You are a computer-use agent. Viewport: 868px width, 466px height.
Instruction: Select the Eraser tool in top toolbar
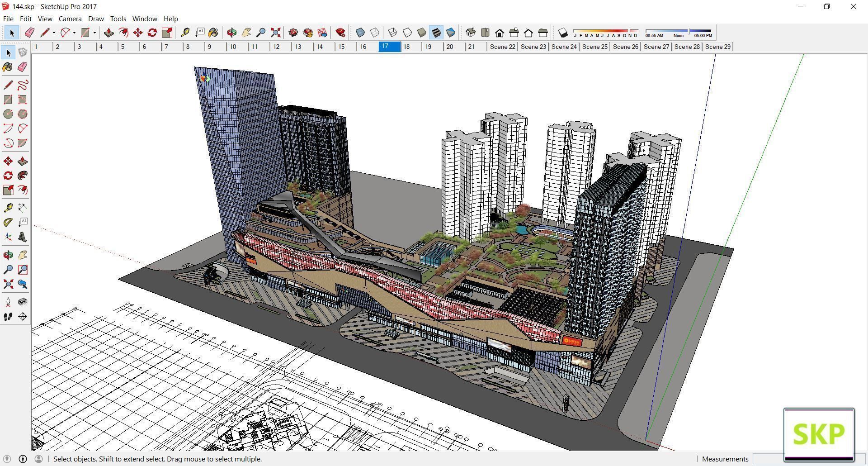pos(29,33)
